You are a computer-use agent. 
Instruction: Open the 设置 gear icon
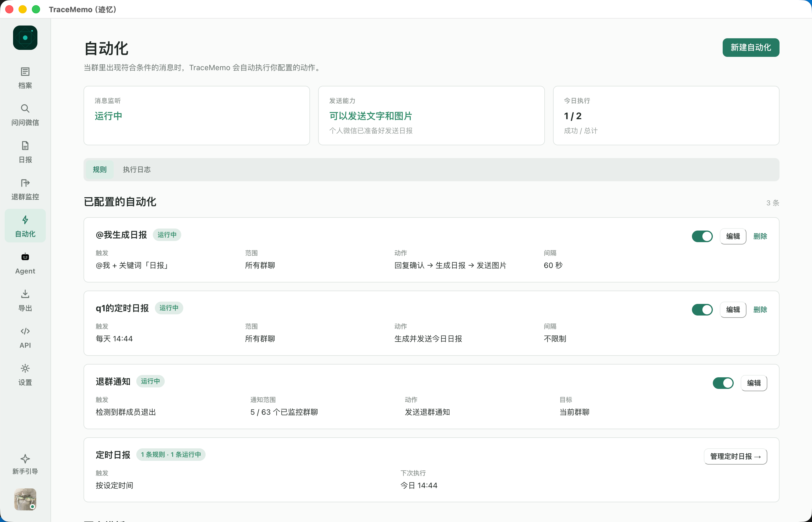click(25, 368)
